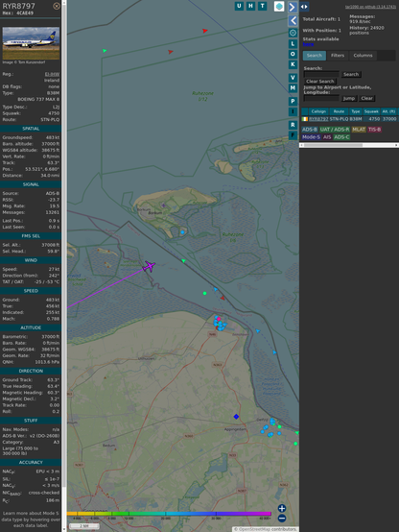399x532 pixels.
Task: Click the '2 NM' map scale indicator
Action: point(84,526)
